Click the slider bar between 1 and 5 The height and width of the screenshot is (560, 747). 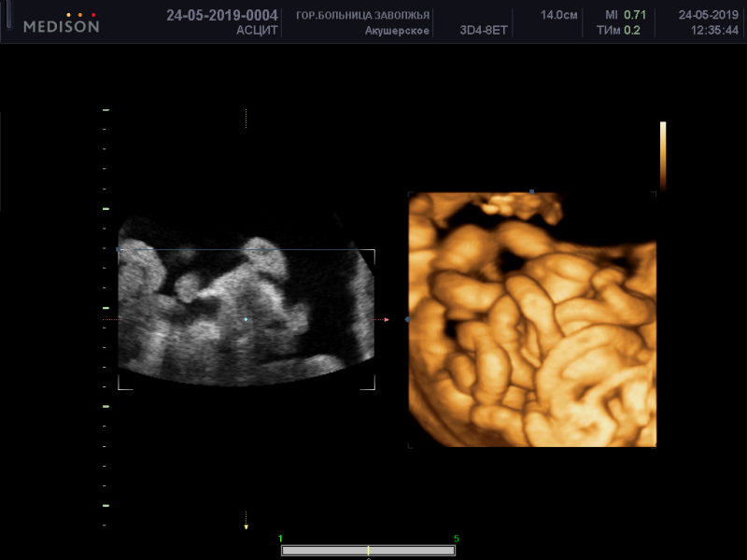(368, 551)
